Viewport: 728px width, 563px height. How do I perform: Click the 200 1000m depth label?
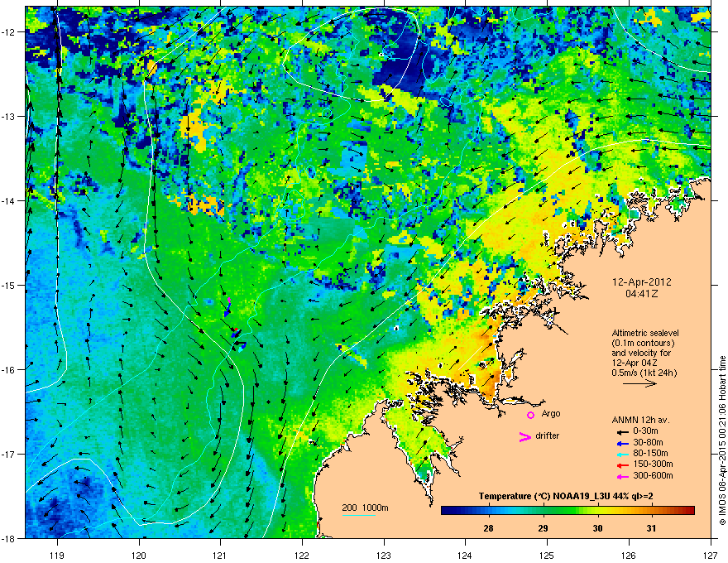365,508
